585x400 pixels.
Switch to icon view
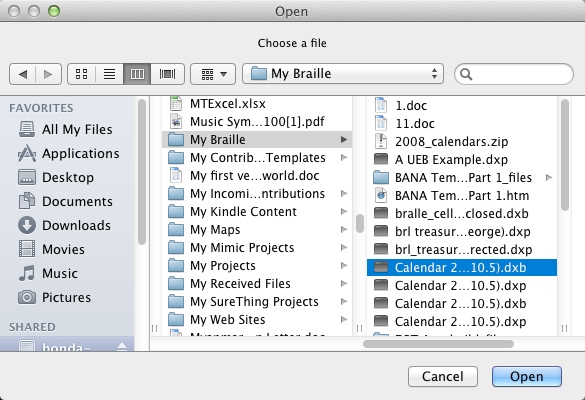[x=81, y=74]
